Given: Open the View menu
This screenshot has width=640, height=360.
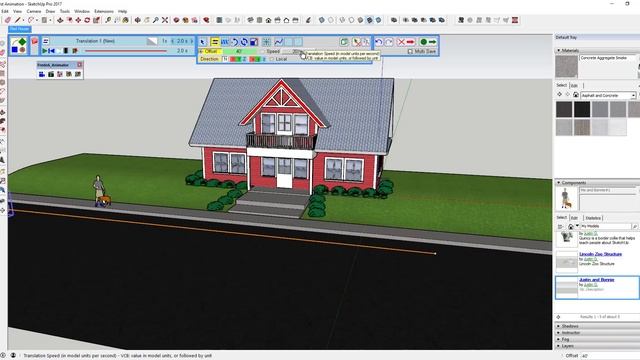Looking at the screenshot, I should pyautogui.click(x=17, y=11).
